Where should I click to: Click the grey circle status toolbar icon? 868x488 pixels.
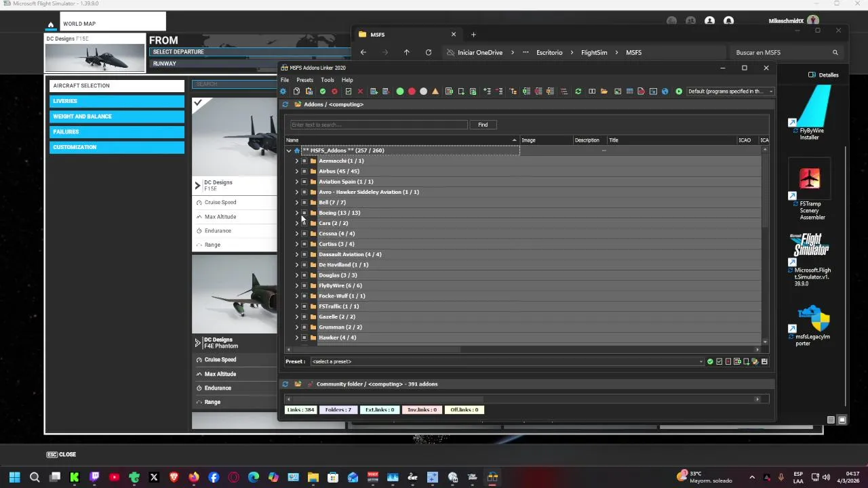click(424, 91)
